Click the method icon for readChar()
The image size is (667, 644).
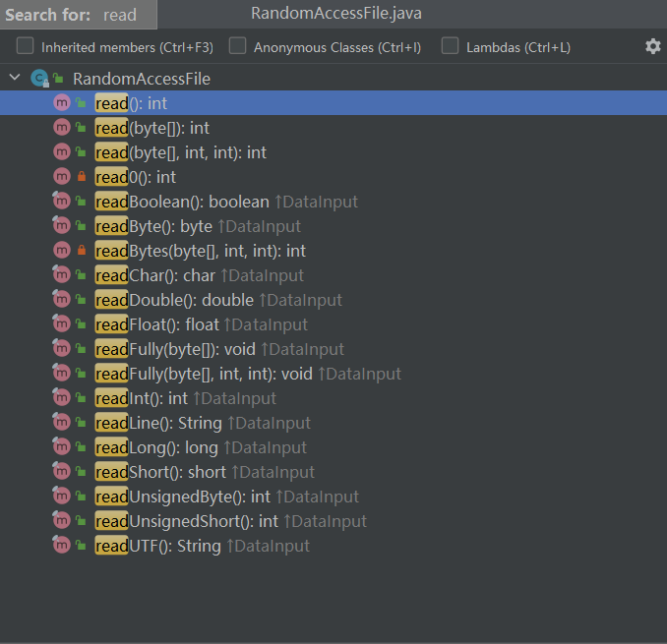[x=62, y=274]
